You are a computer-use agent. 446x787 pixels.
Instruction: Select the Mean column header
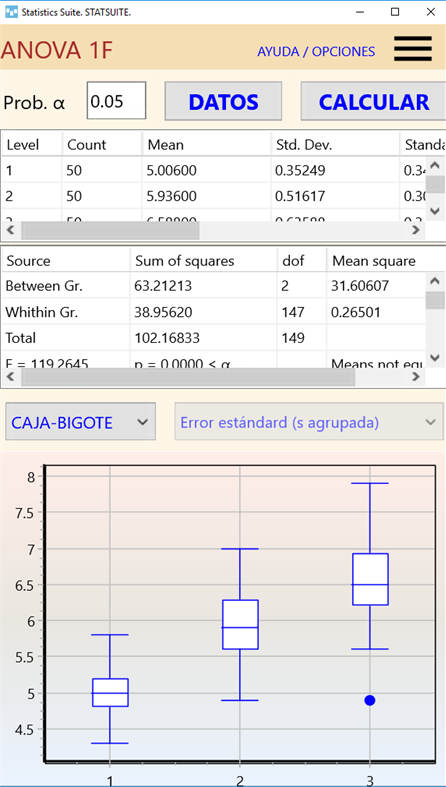click(207, 145)
